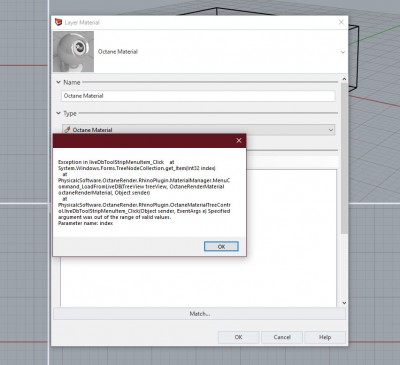Collapse the Name section
Viewport: 400px width, 365px height.
[58, 82]
